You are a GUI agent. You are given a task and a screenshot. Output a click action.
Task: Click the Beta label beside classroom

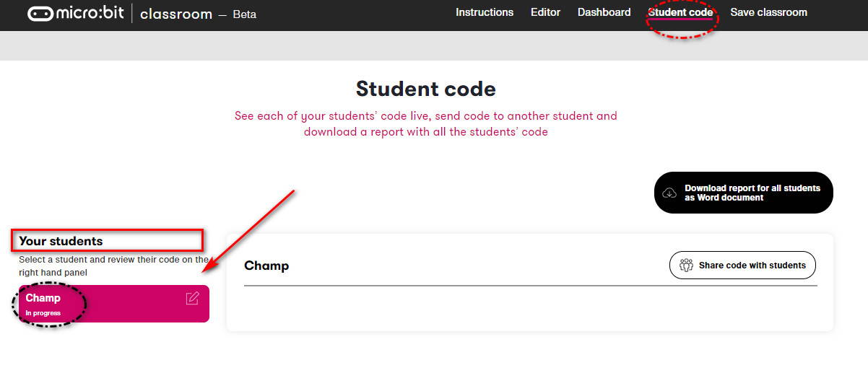pyautogui.click(x=244, y=14)
